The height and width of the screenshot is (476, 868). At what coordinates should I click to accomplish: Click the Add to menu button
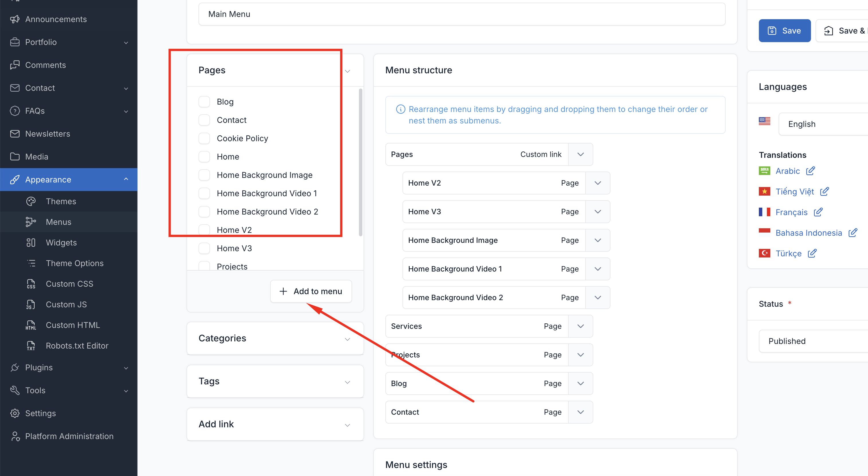point(311,291)
